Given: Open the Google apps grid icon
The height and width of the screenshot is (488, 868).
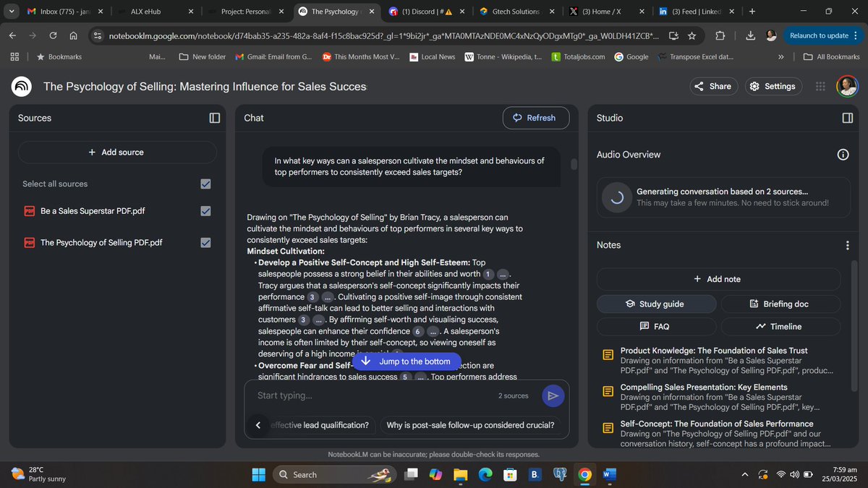Looking at the screenshot, I should [x=820, y=86].
